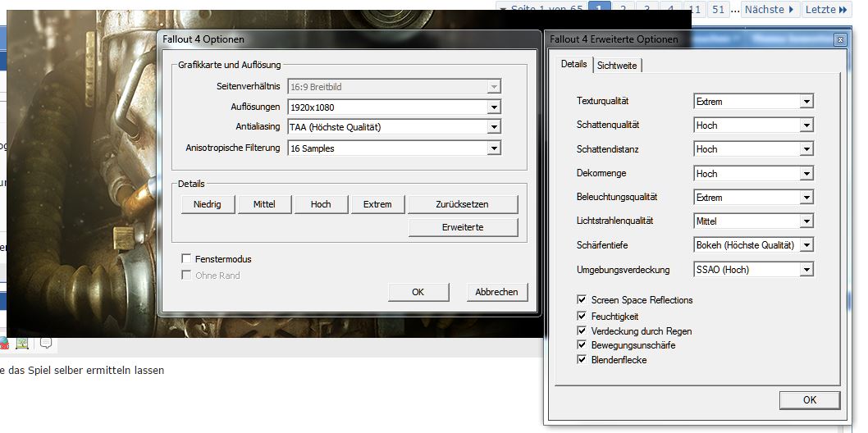Apply the Mittel detail preset
868x433 pixels.
pyautogui.click(x=264, y=204)
